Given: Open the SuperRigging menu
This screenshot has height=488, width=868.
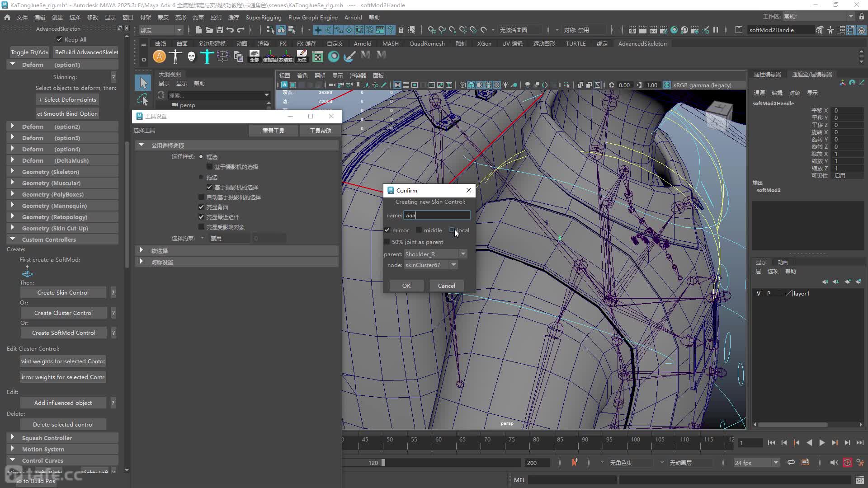Looking at the screenshot, I should click(264, 17).
